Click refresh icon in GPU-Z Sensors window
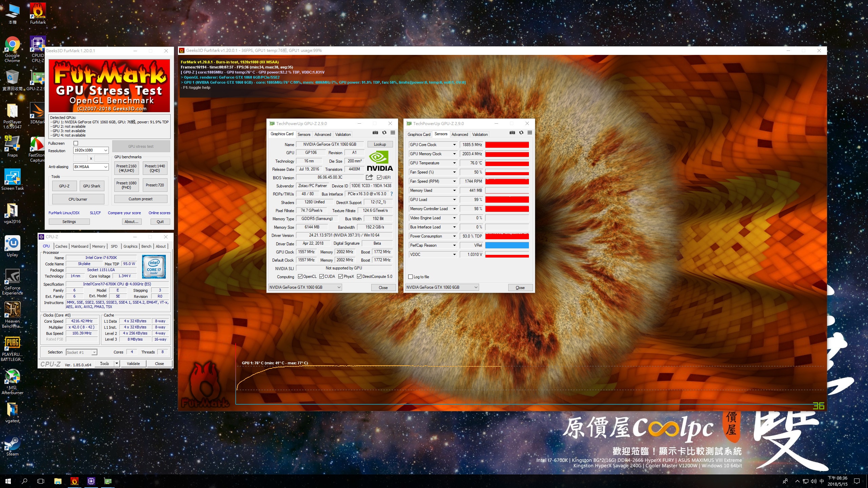This screenshot has width=868, height=488. coord(521,133)
